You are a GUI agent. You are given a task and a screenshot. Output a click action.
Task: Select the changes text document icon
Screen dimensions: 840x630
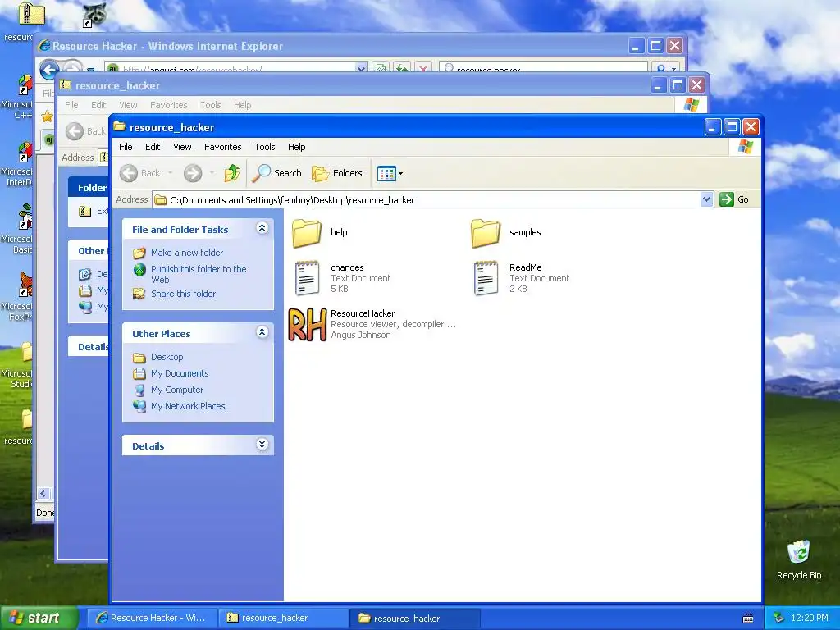[x=307, y=278]
